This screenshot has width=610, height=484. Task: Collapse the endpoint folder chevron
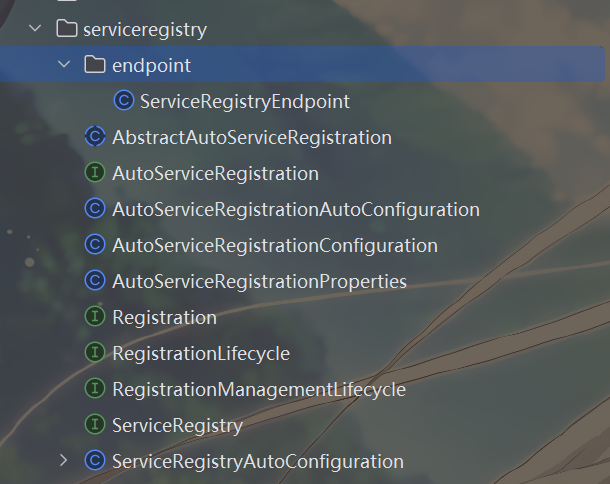[x=64, y=65]
